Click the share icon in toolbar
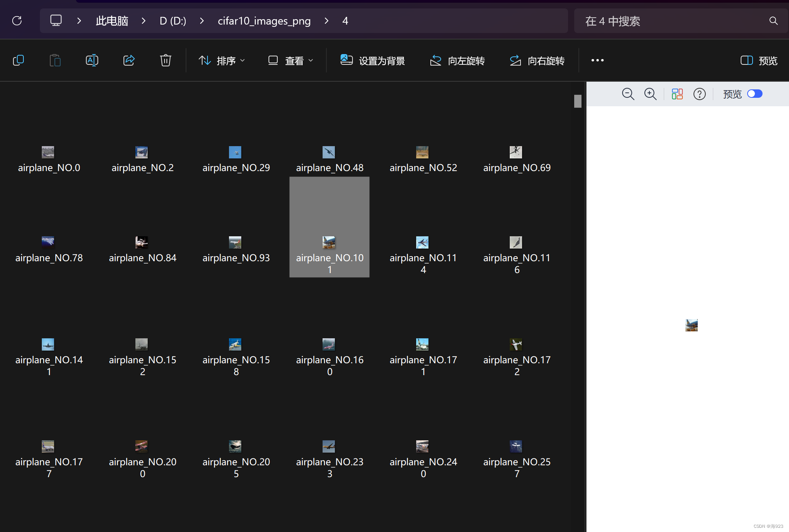 [x=129, y=60]
